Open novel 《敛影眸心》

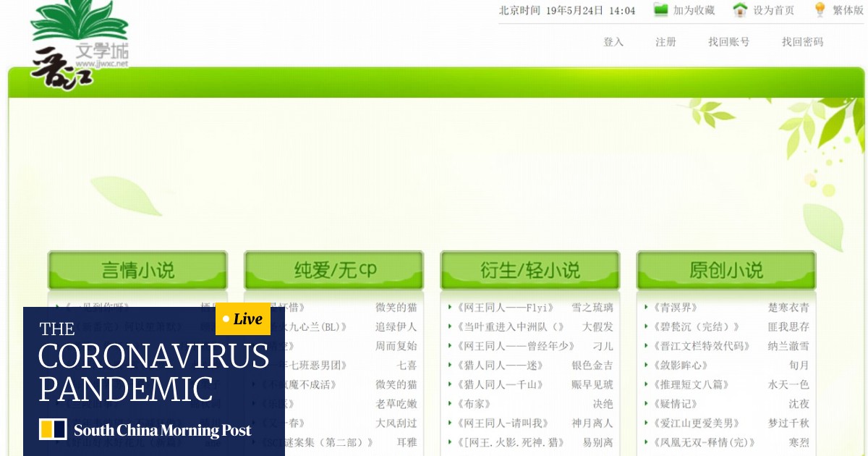click(x=680, y=366)
